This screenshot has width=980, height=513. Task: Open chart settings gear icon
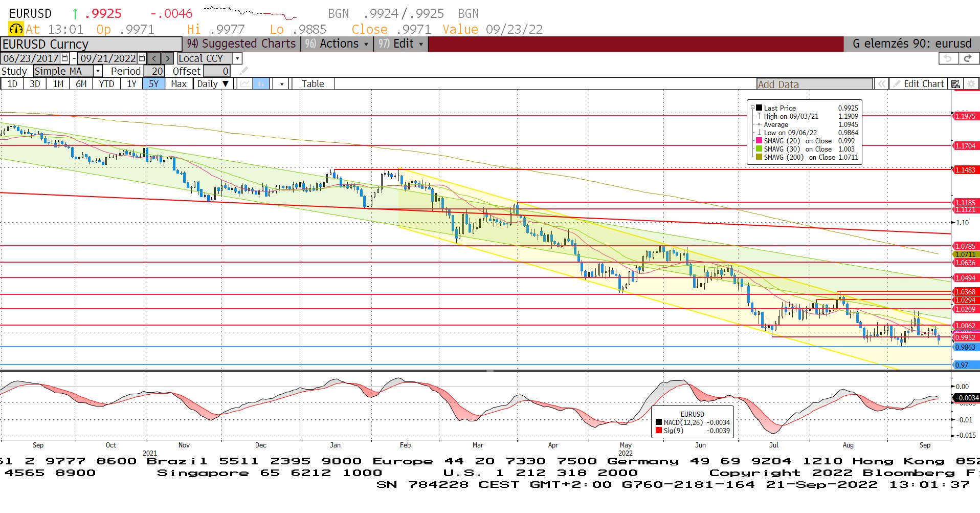coord(971,84)
